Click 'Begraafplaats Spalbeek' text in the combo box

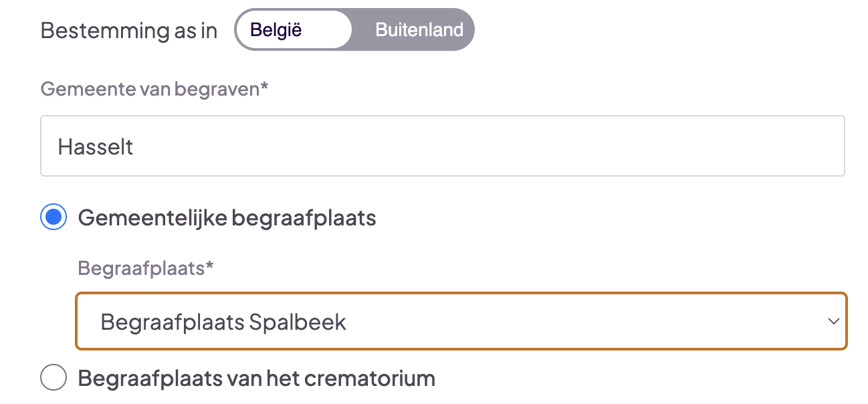pos(223,322)
